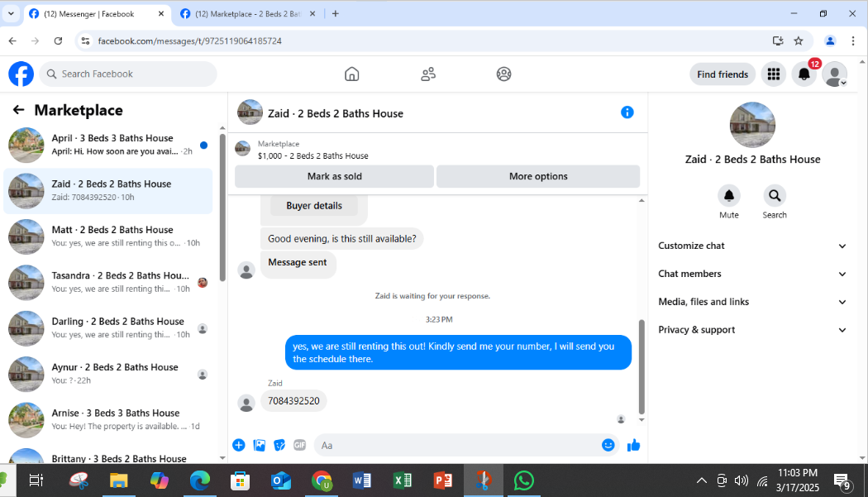Click the conversation list scrollbar thumb
This screenshot has height=497, width=868.
coord(222,208)
